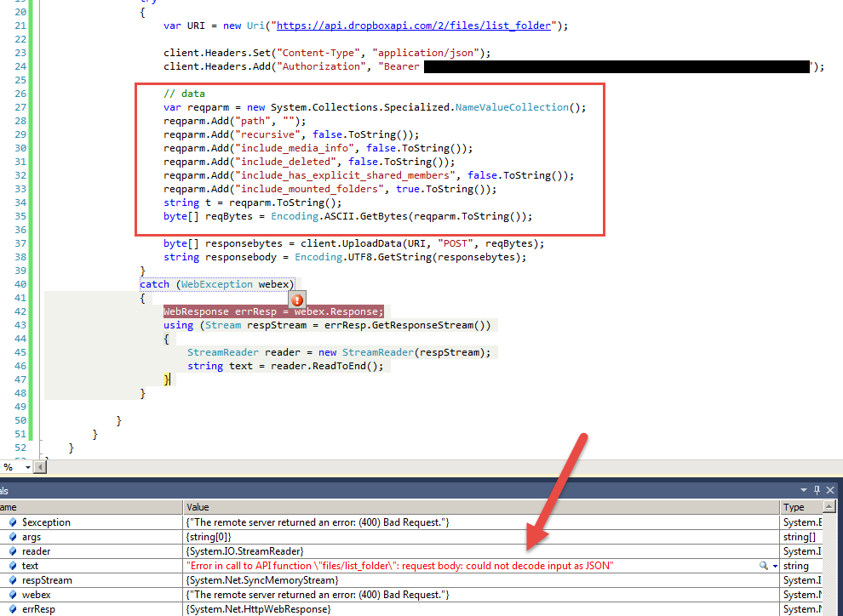Toggle the auto-hide pin on the Locals panel
Image resolution: width=843 pixels, height=616 pixels.
[817, 490]
